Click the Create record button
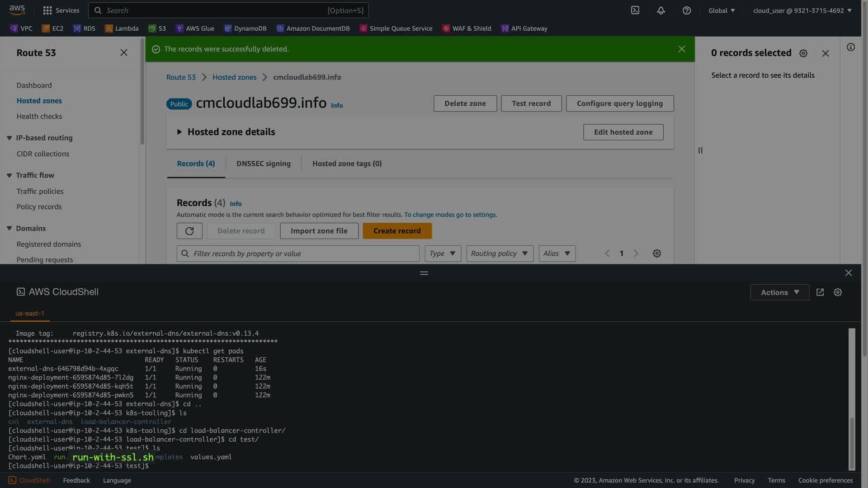Image resolution: width=868 pixels, height=488 pixels. click(397, 231)
